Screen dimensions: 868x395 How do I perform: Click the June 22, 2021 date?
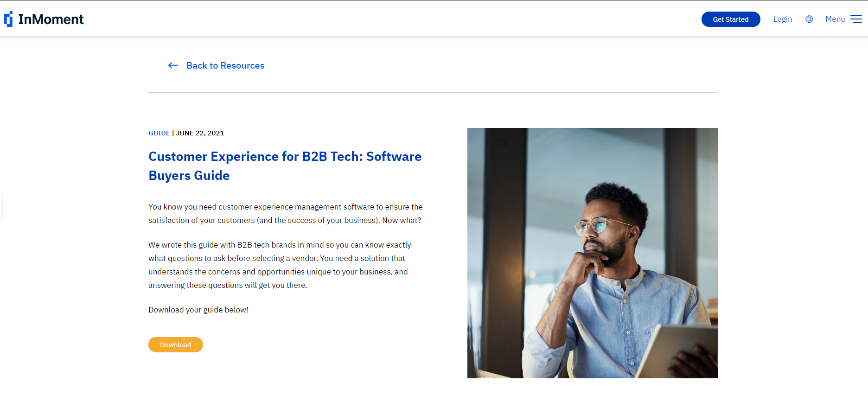200,133
